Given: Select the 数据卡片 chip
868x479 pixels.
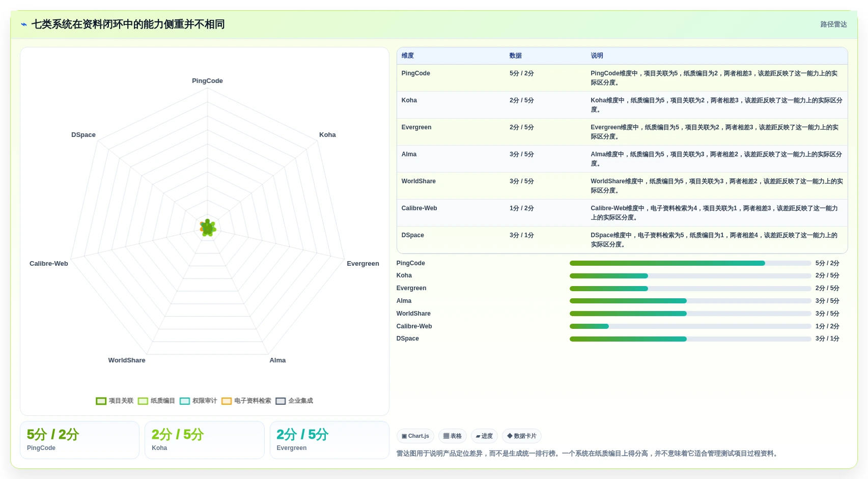Looking at the screenshot, I should click(522, 436).
